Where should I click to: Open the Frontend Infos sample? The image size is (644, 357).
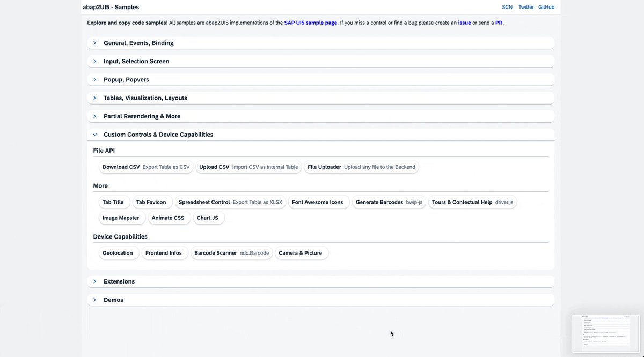(x=165, y=253)
